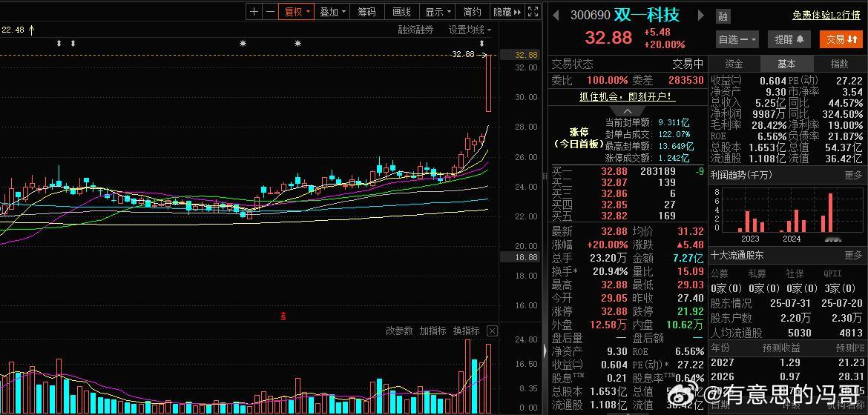Viewport: 868px width, 415px height.
Task: Click the 2027 forecast row
Action: pyautogui.click(x=786, y=362)
